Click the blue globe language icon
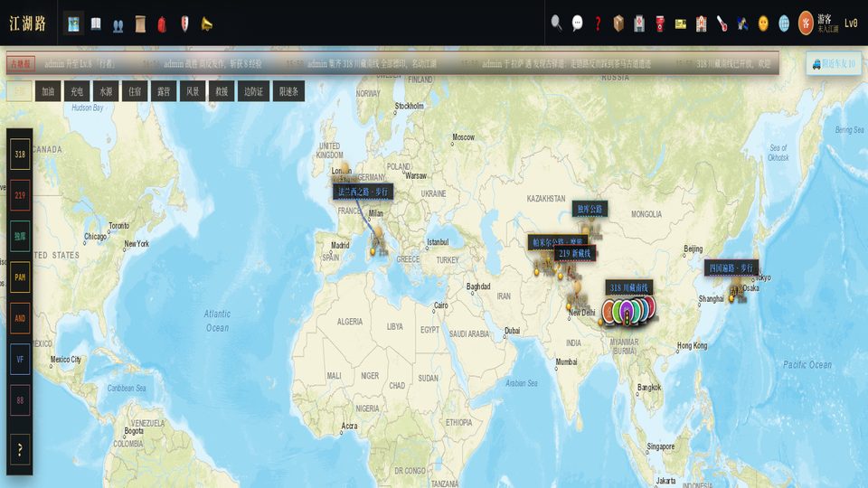This screenshot has width=868, height=488. pyautogui.click(x=784, y=23)
